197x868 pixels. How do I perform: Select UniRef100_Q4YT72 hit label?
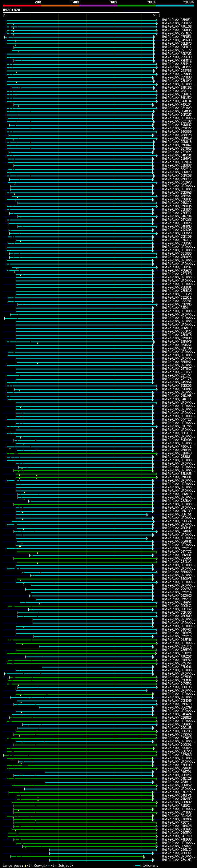177,551
